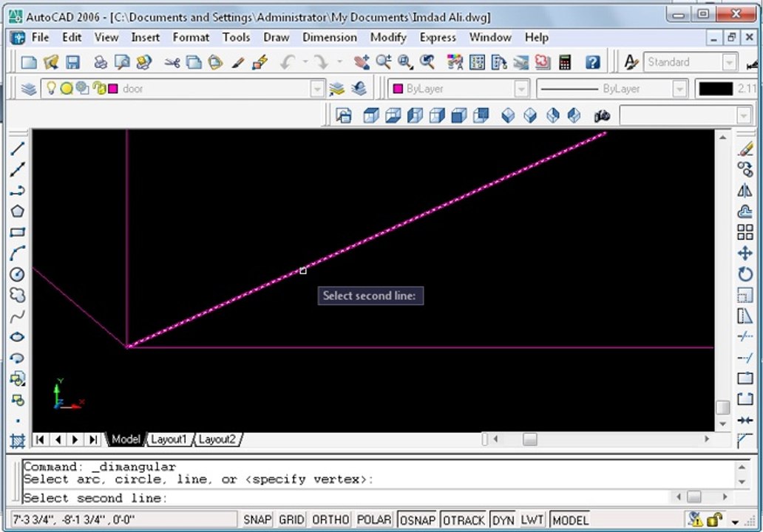This screenshot has height=532, width=763.
Task: Select the Line draw tool
Action: click(x=18, y=149)
